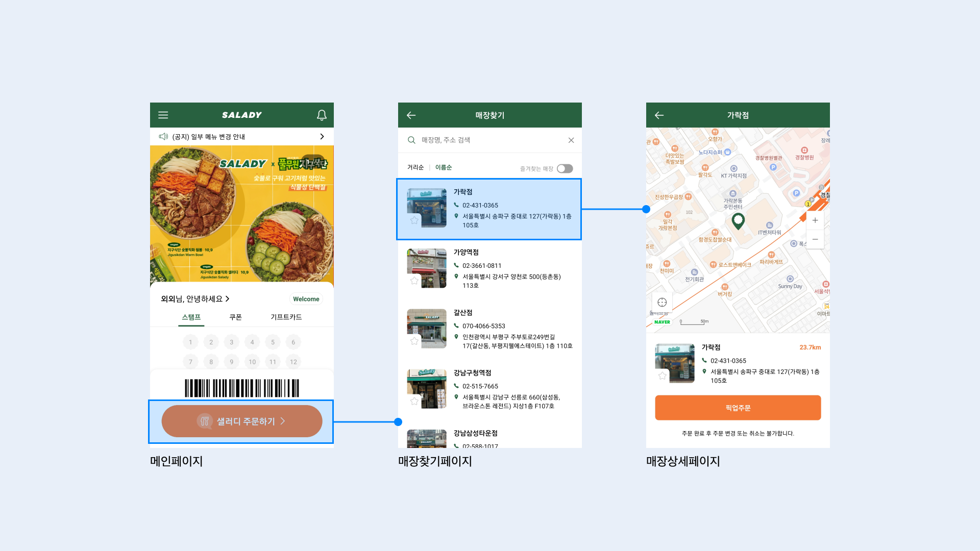
Task: Click 로스트앤베이크 map marker
Action: (713, 265)
